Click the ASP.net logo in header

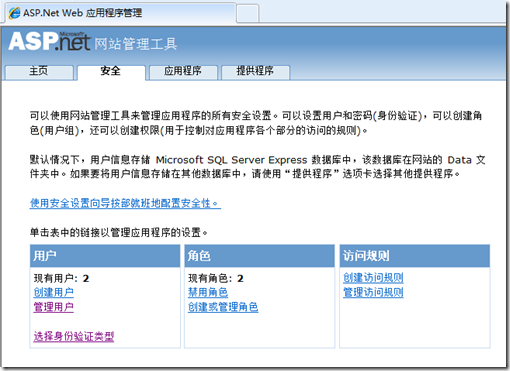point(49,41)
